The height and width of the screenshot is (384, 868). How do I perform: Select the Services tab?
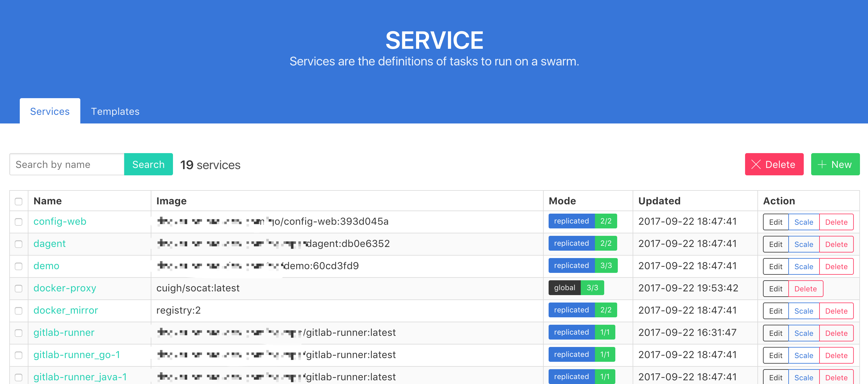point(49,111)
